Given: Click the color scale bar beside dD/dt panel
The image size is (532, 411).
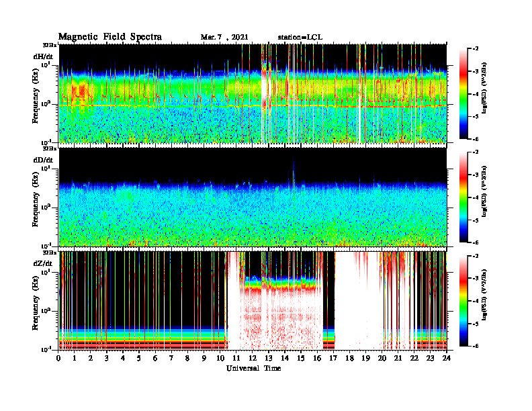Looking at the screenshot, I should tap(463, 197).
